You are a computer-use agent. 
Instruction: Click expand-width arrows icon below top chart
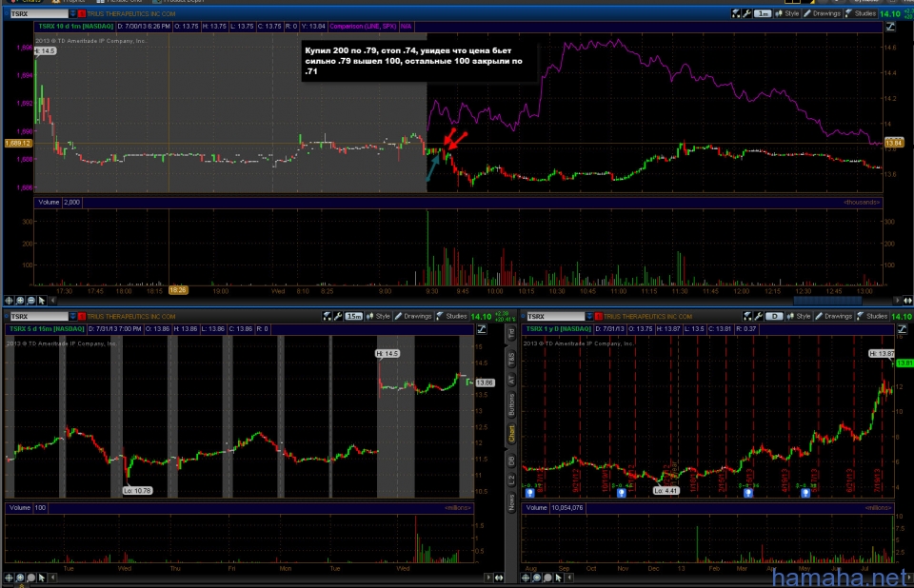[907, 301]
